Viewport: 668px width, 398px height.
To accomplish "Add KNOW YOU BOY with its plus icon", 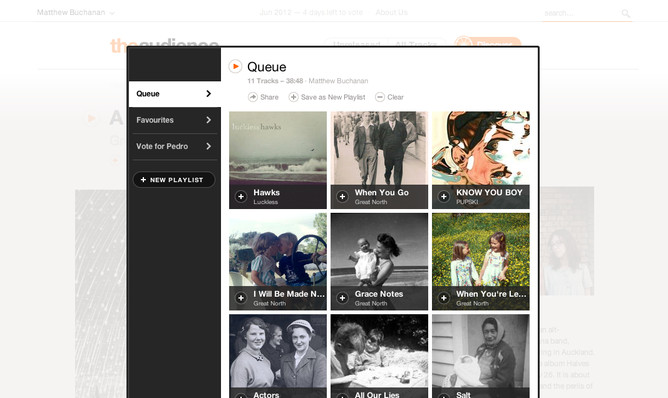I will (x=444, y=196).
